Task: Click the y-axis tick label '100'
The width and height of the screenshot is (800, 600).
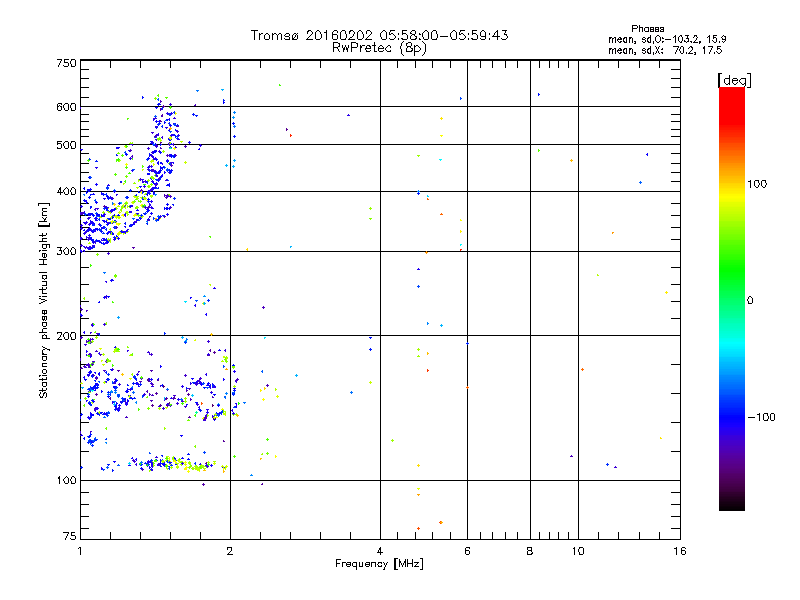Action: point(66,481)
